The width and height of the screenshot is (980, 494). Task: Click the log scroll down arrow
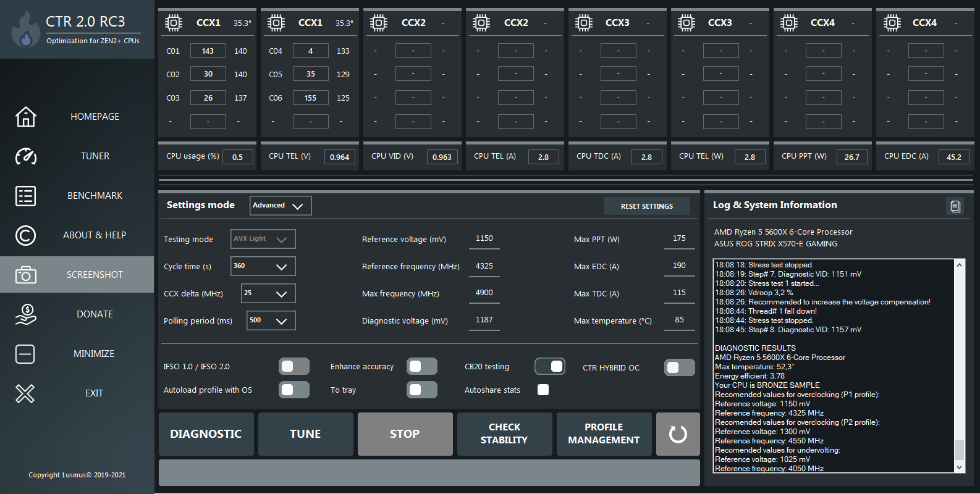pyautogui.click(x=959, y=467)
